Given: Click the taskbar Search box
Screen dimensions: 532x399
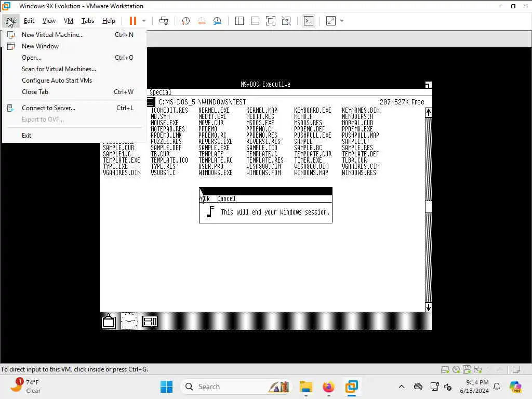Looking at the screenshot, I should click(x=236, y=387).
